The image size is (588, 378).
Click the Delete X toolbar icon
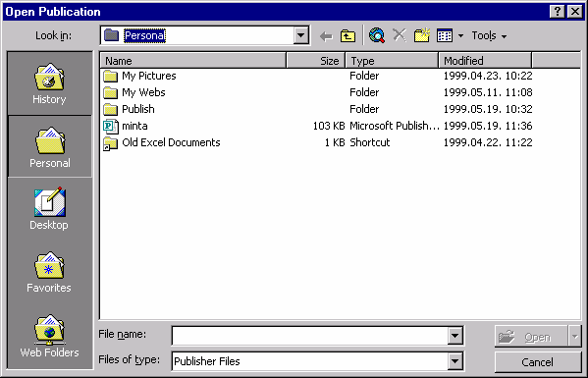[400, 36]
